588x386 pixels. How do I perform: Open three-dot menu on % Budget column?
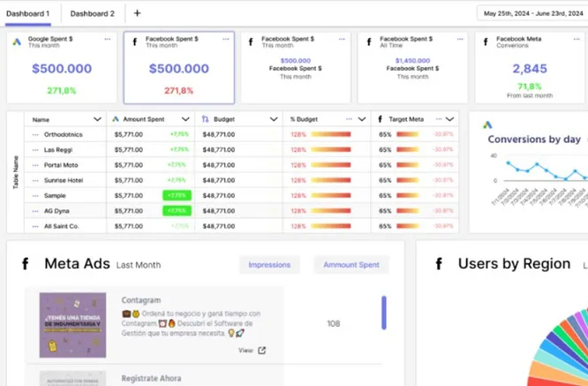point(349,119)
